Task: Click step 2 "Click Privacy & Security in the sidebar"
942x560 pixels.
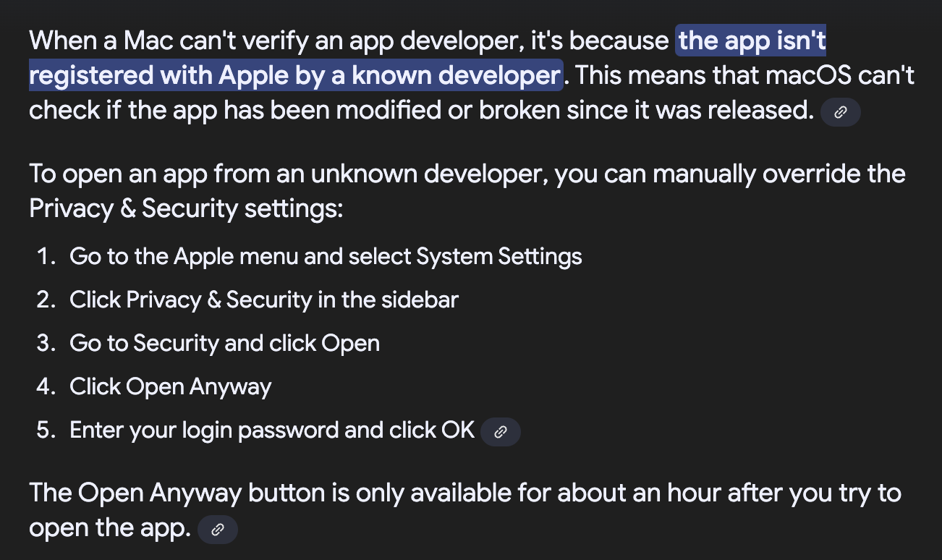Action: 264,300
